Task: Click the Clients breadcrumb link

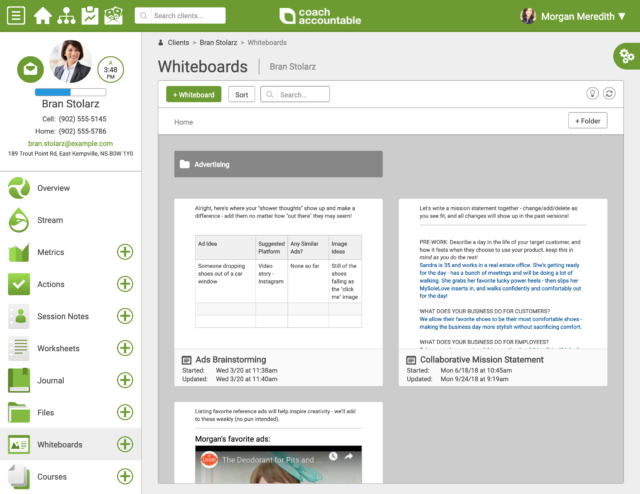Action: pos(178,42)
